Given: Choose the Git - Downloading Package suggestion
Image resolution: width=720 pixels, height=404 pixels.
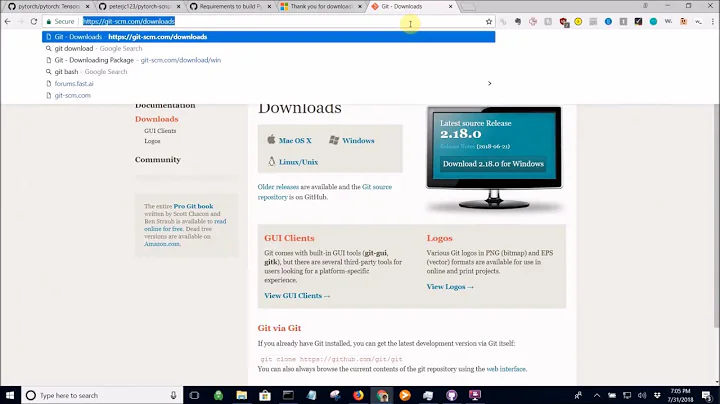Looking at the screenshot, I should point(269,60).
